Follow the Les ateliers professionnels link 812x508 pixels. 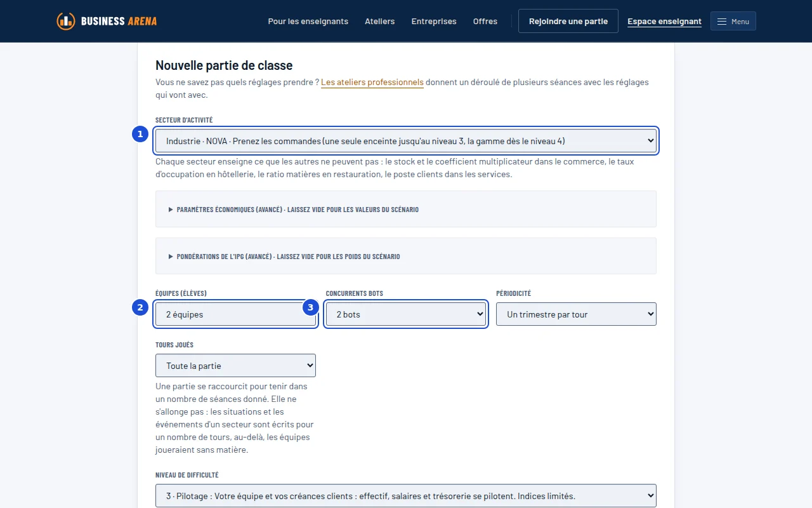[372, 83]
